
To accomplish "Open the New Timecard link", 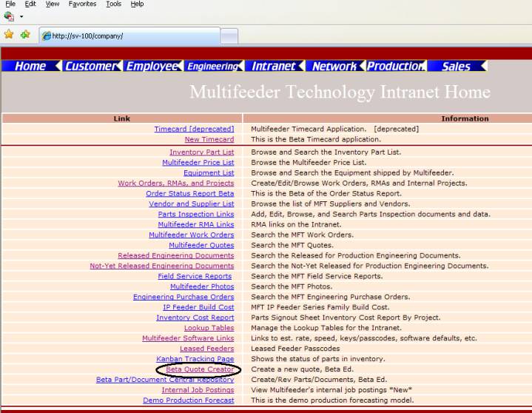I will (x=209, y=139).
